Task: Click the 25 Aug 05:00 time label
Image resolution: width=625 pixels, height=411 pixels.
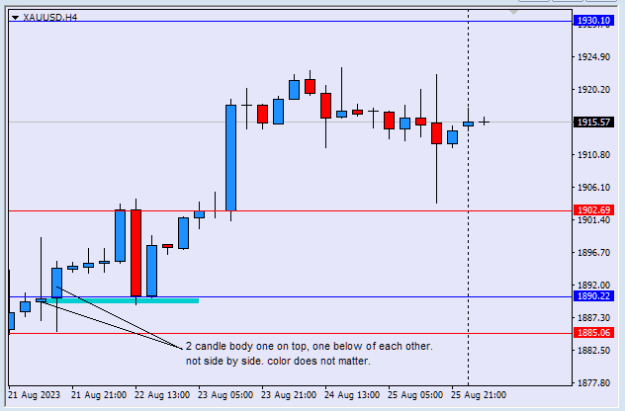Action: pyautogui.click(x=415, y=395)
